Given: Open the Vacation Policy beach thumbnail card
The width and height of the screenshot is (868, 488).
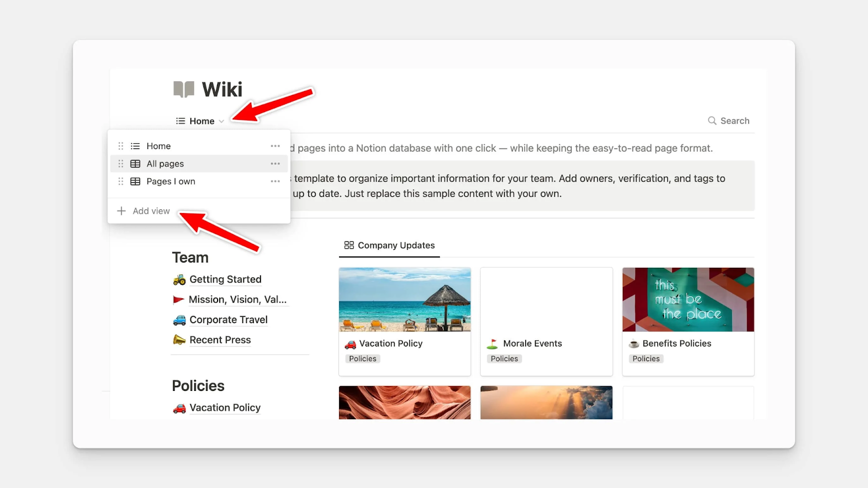Looking at the screenshot, I should (405, 299).
